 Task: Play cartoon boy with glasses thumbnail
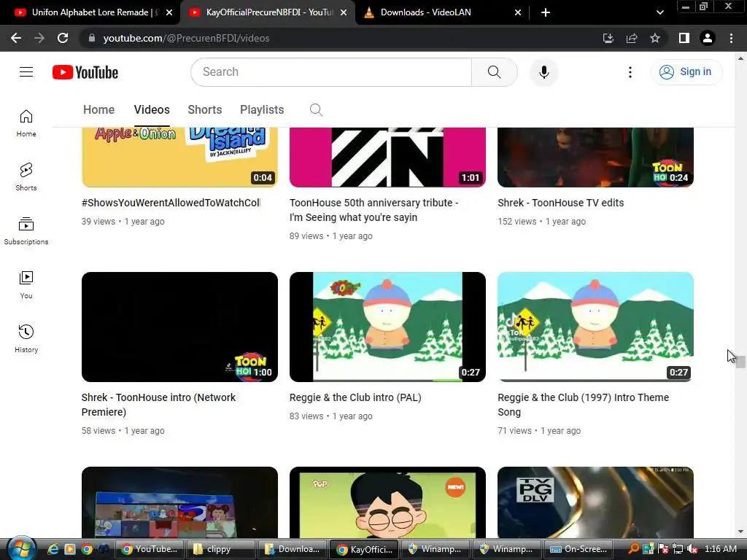[x=388, y=502]
